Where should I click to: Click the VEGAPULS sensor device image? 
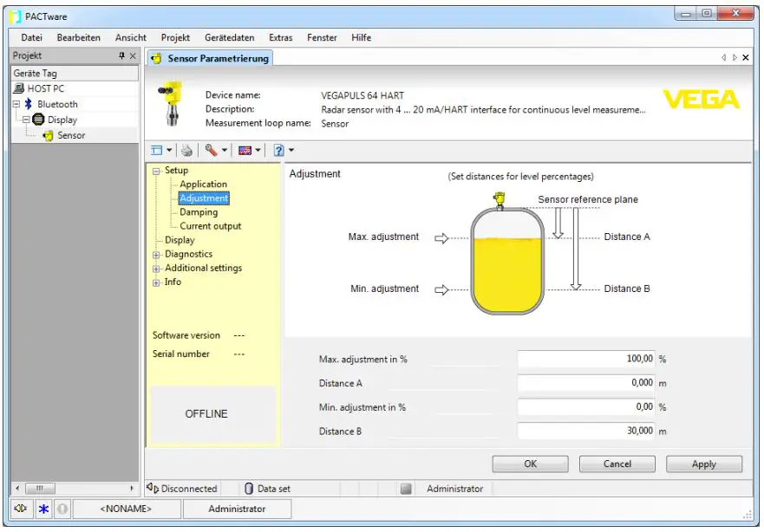pos(173,101)
